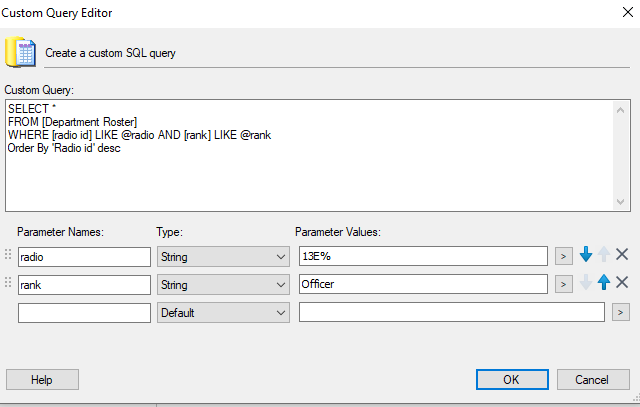The width and height of the screenshot is (640, 407).
Task: Expand the Default type dropdown
Action: (280, 313)
